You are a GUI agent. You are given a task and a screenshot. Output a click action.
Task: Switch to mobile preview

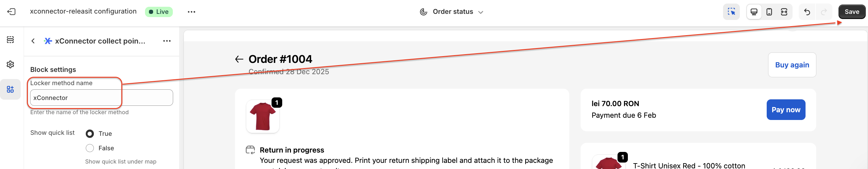pos(769,12)
